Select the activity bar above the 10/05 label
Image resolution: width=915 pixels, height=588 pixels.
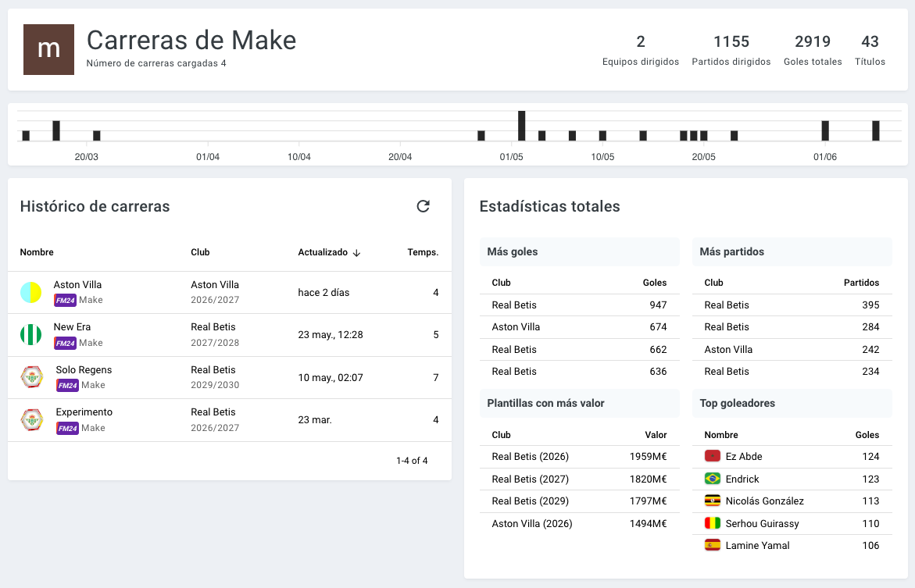click(602, 136)
